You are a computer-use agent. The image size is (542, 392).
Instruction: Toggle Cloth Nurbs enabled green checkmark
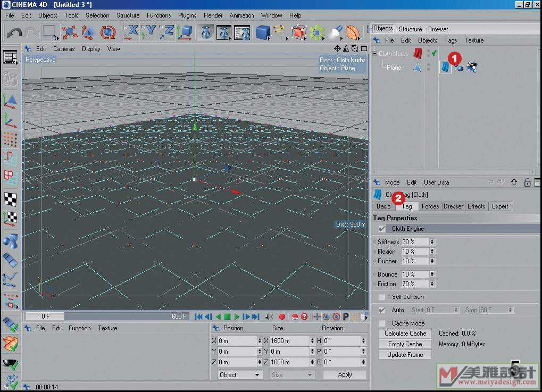[434, 53]
